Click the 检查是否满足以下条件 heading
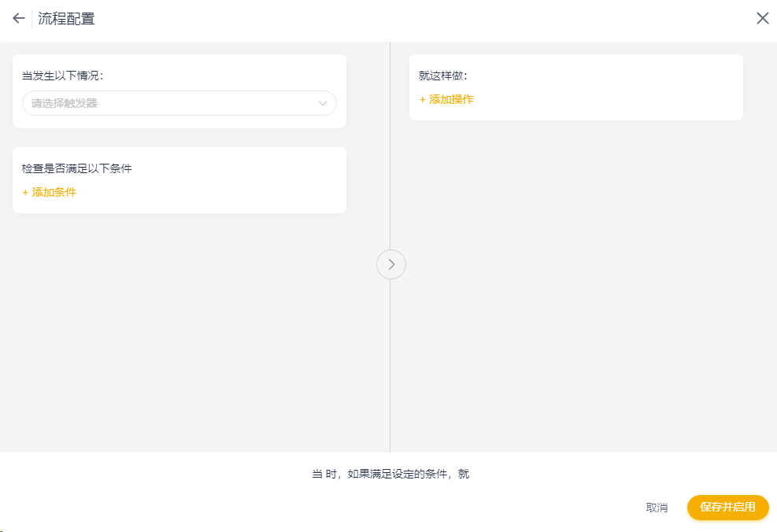The image size is (777, 532). click(76, 168)
